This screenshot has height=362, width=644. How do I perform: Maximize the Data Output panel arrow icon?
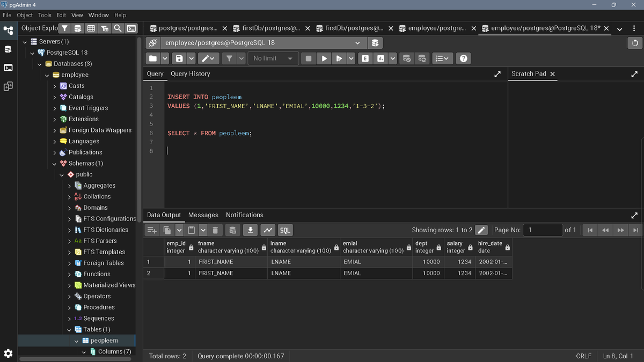coord(635,216)
